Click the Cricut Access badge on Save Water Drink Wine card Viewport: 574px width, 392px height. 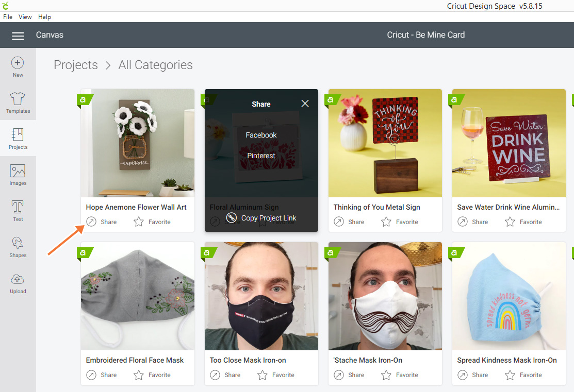point(455,100)
